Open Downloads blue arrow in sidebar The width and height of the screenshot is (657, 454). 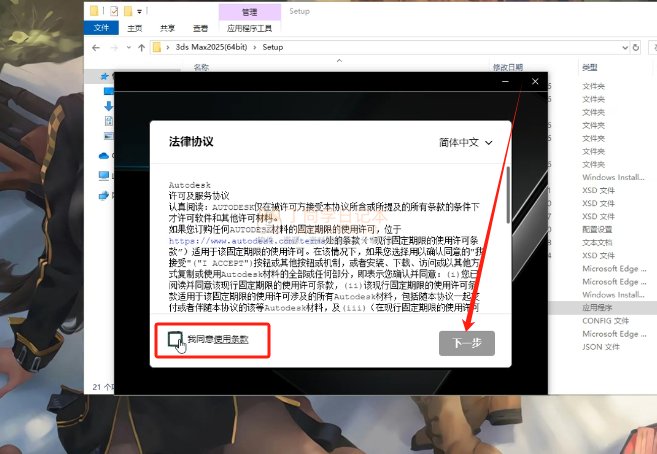(109, 106)
